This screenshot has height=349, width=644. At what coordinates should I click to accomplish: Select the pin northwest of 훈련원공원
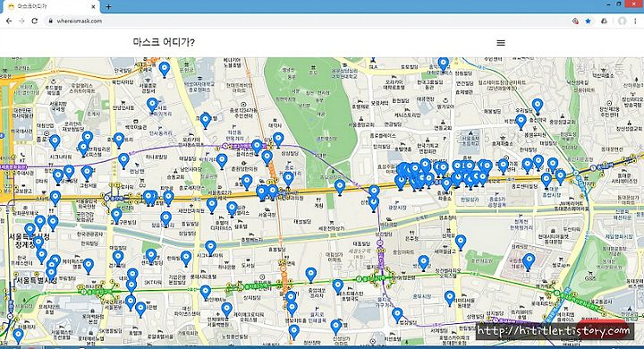coord(461,243)
